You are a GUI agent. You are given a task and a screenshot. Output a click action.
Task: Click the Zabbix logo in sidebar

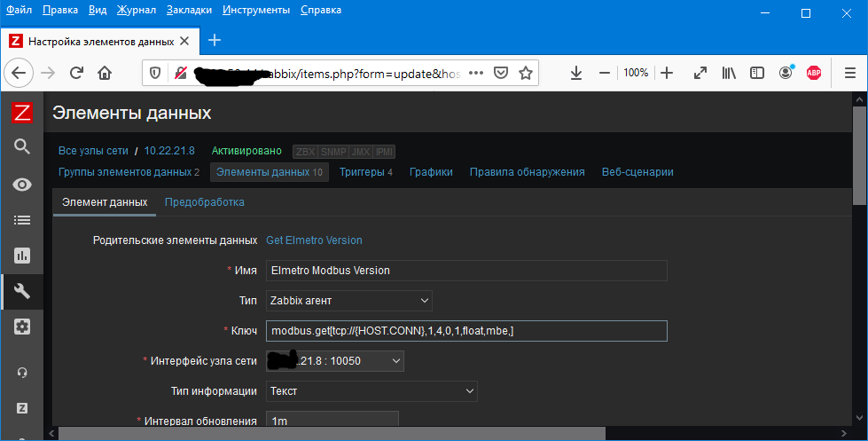pyautogui.click(x=22, y=113)
